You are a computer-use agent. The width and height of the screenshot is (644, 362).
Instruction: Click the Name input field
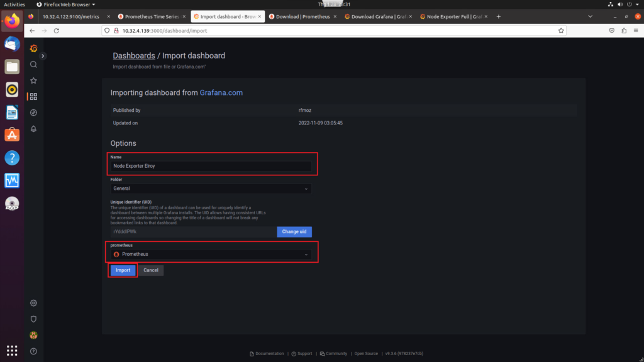tap(211, 166)
